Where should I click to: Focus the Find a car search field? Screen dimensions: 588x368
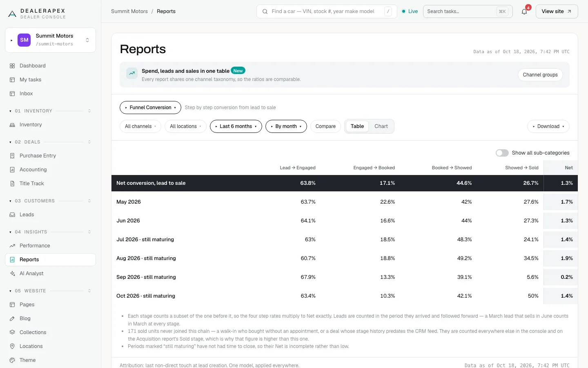[x=327, y=11]
